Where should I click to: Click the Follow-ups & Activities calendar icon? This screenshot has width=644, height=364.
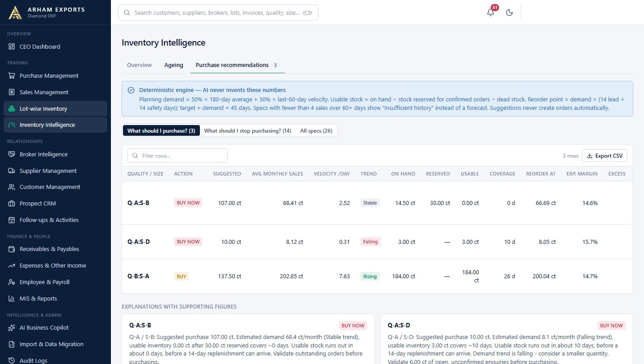pos(12,220)
